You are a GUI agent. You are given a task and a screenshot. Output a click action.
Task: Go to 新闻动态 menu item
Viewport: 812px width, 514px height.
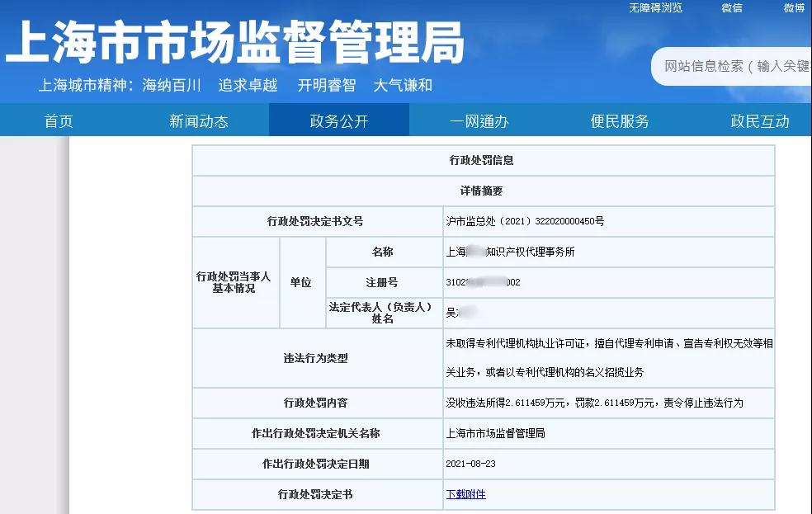pyautogui.click(x=199, y=121)
